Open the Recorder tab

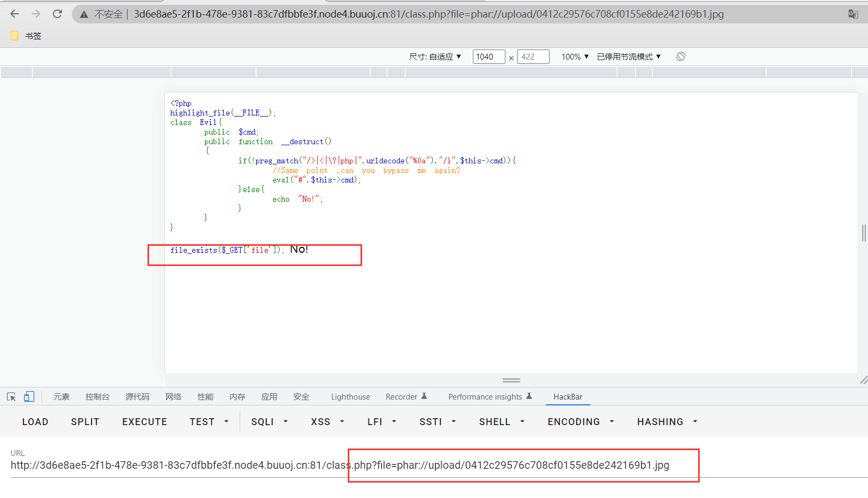(406, 397)
